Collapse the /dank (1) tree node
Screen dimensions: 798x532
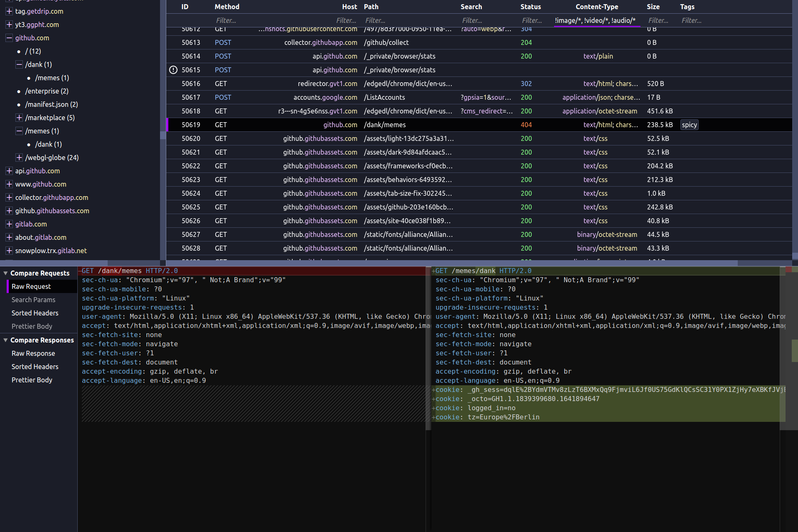click(19, 64)
